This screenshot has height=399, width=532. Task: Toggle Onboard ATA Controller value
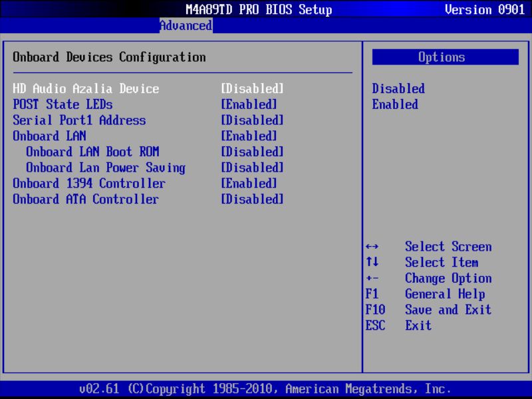(252, 199)
